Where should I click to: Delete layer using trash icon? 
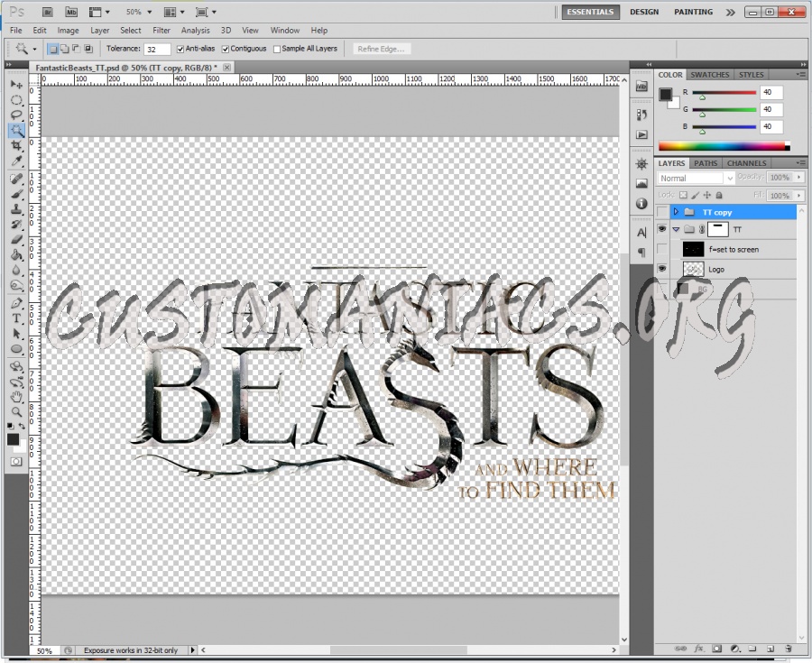[x=789, y=648]
